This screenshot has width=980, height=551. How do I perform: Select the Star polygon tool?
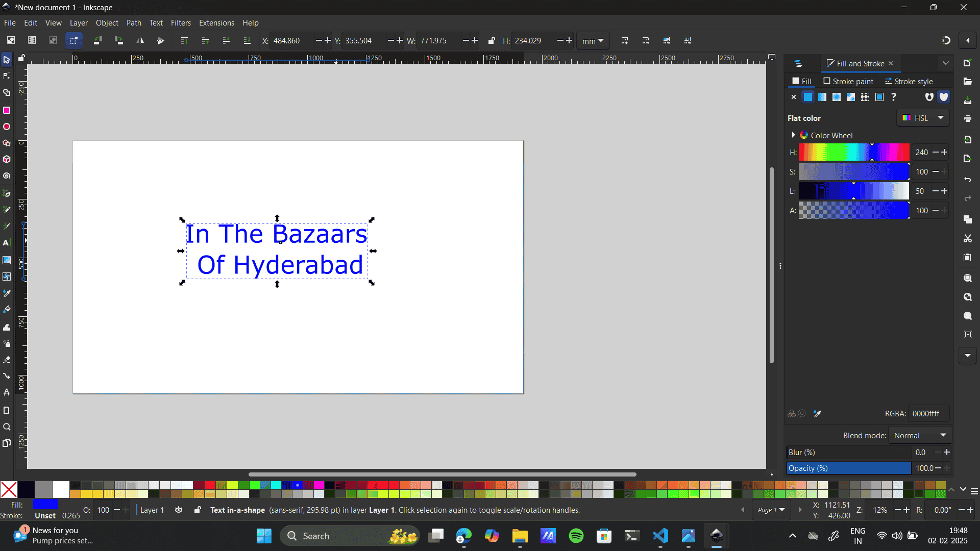click(x=7, y=143)
